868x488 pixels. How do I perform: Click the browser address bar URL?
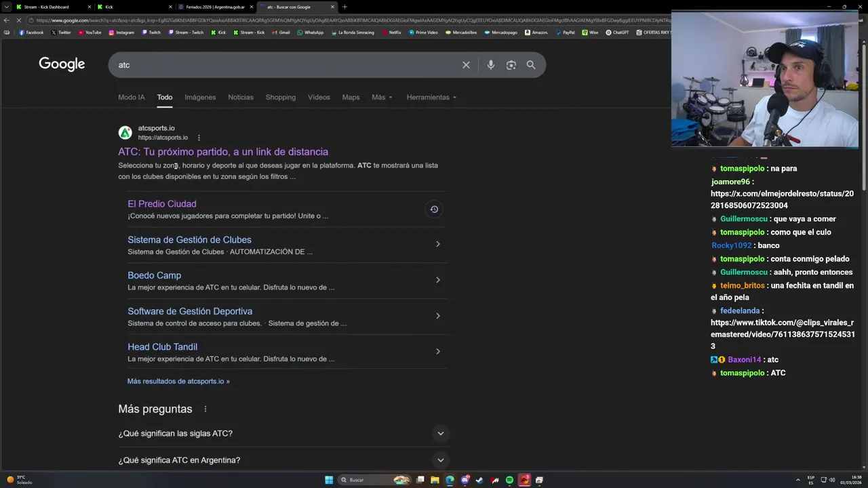point(353,20)
